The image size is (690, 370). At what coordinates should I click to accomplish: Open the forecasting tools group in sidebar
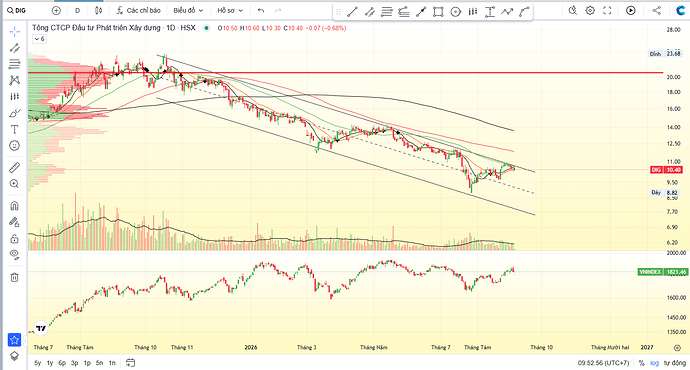tap(15, 96)
